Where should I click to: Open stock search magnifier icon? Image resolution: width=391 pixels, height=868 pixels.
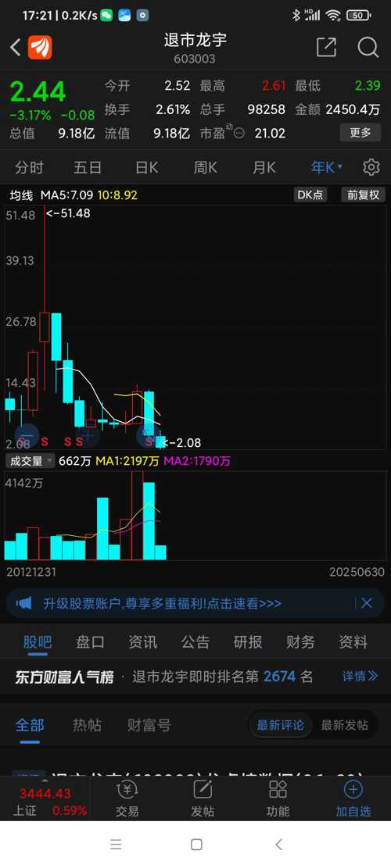click(x=368, y=48)
